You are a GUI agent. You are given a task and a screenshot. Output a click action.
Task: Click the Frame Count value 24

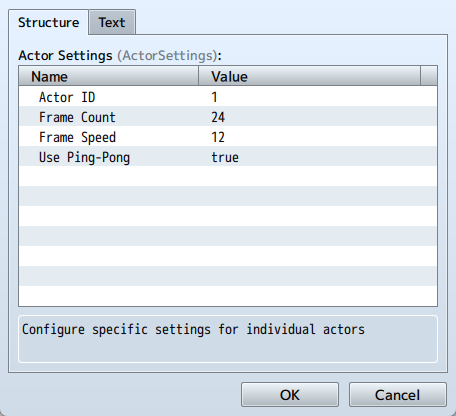[x=218, y=117]
